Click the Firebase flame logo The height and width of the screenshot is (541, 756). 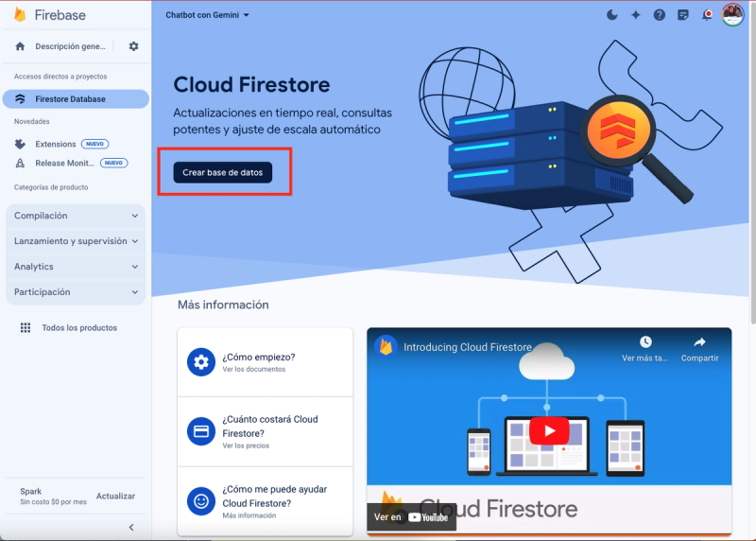pyautogui.click(x=20, y=14)
